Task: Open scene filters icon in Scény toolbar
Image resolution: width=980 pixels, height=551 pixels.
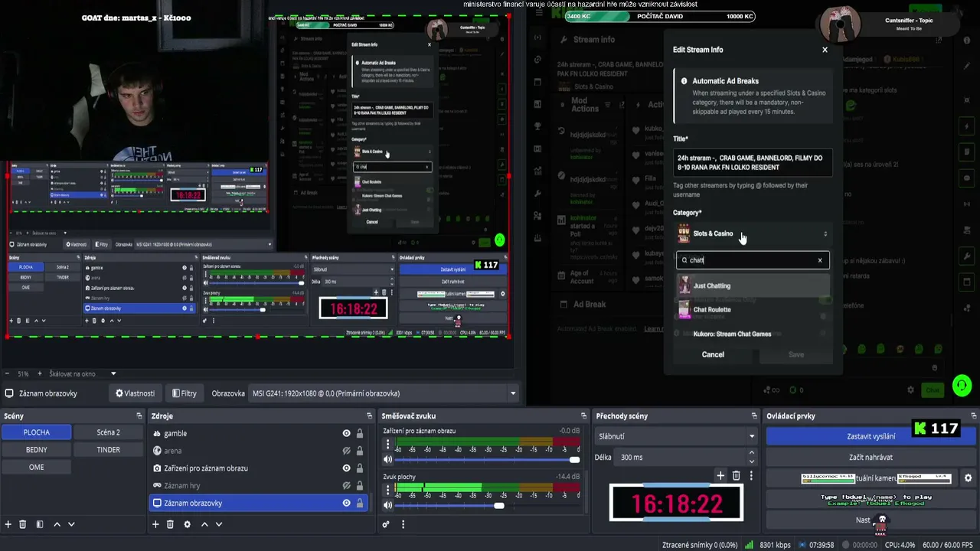Action: point(39,524)
